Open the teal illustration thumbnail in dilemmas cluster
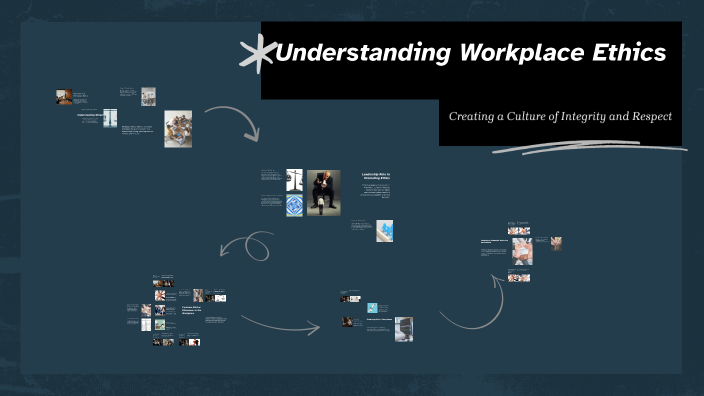 click(x=160, y=324)
